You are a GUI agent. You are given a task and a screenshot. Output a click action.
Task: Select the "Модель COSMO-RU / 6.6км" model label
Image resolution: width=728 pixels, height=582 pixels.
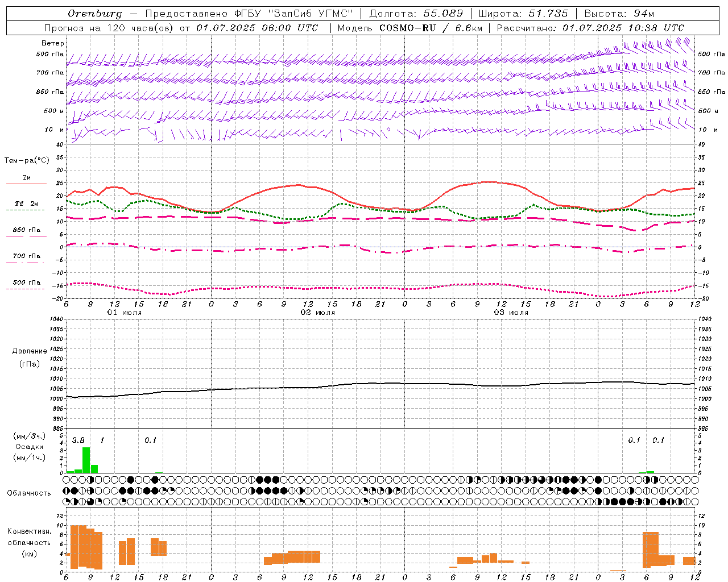[x=410, y=28]
